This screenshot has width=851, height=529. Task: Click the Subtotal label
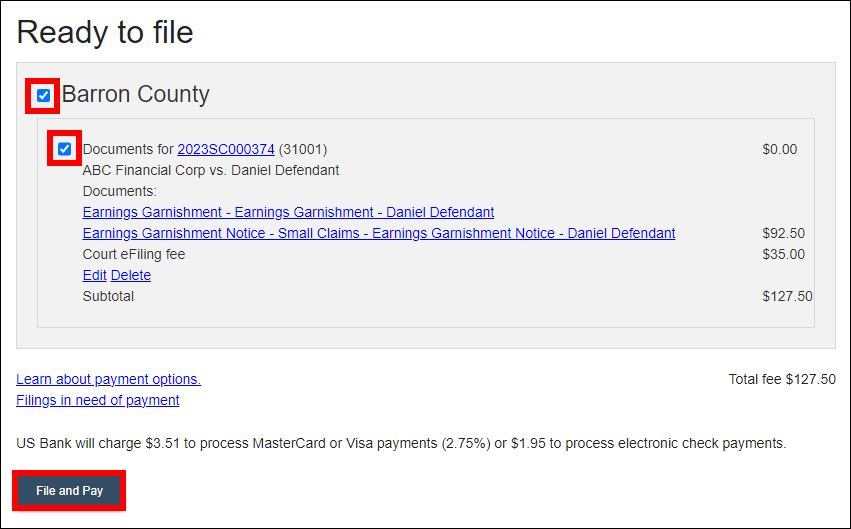click(x=108, y=296)
